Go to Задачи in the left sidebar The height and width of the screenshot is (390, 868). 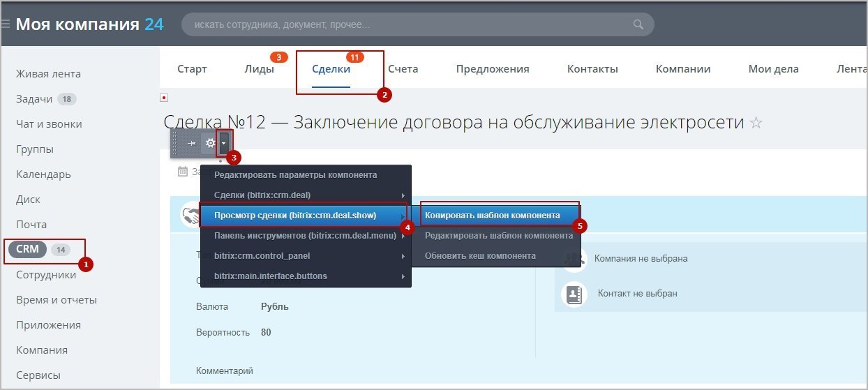34,99
